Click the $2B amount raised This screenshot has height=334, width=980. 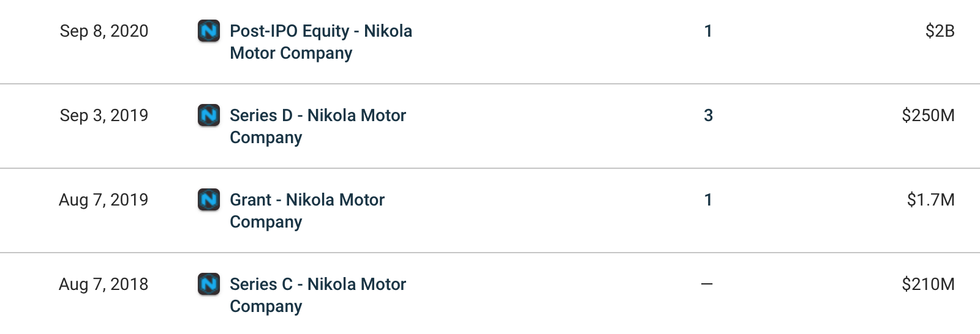(x=940, y=31)
